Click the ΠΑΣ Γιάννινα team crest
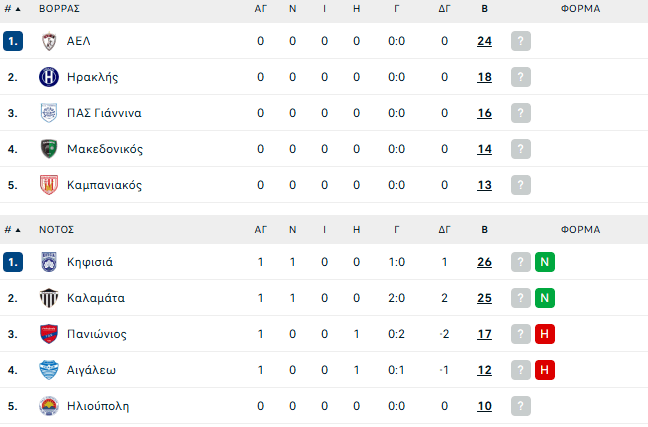 [49, 113]
